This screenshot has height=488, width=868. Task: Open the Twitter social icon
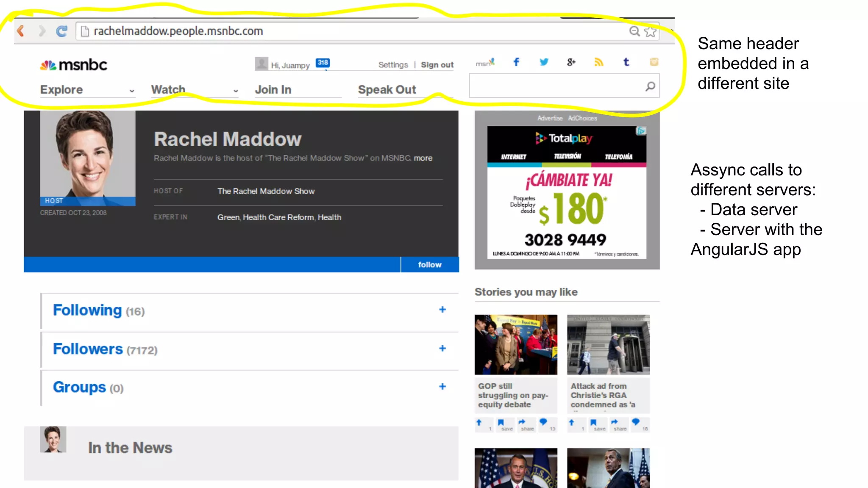click(x=544, y=62)
